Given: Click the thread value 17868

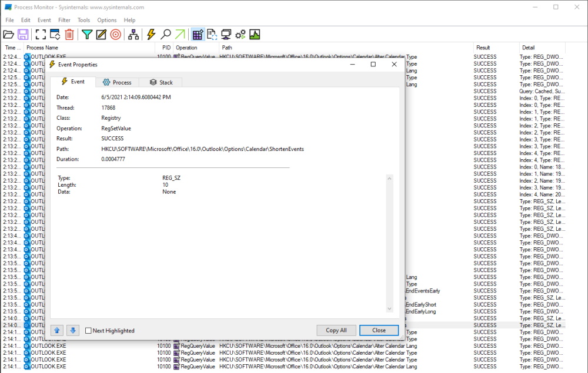Looking at the screenshot, I should point(108,108).
